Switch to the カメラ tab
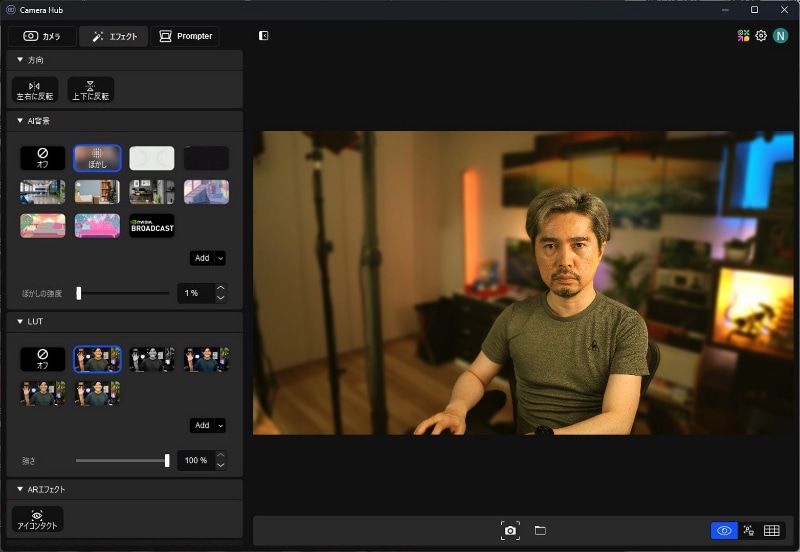Viewport: 800px width, 552px height. pos(42,36)
